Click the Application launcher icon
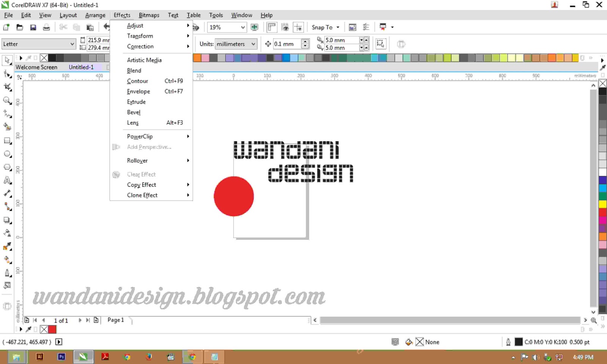 pos(383,27)
